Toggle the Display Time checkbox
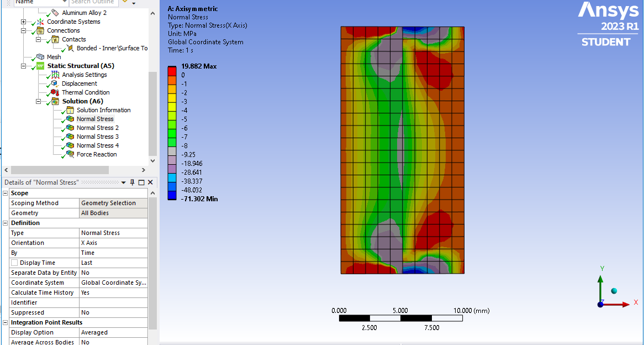Viewport: 644px width, 345px height. (x=14, y=263)
